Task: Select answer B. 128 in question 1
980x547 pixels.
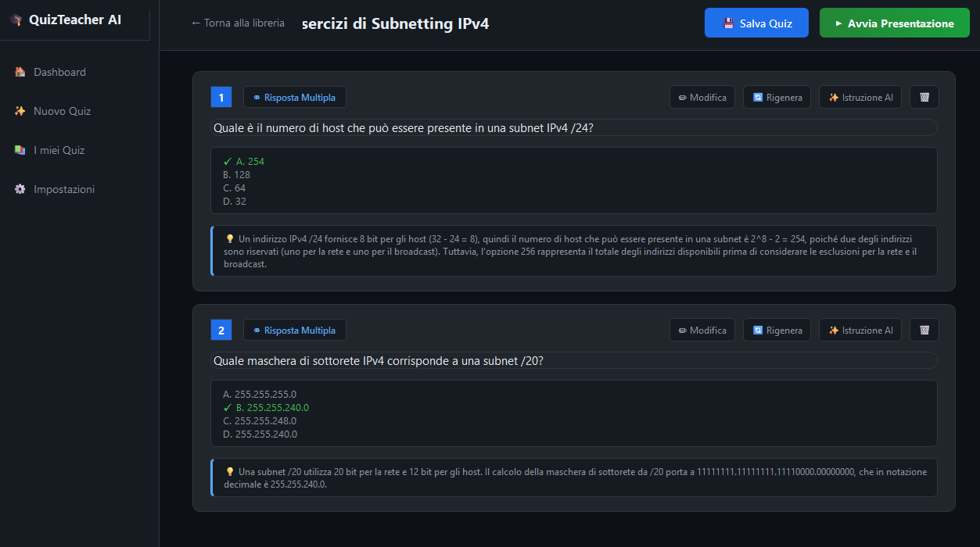Action: pyautogui.click(x=236, y=175)
